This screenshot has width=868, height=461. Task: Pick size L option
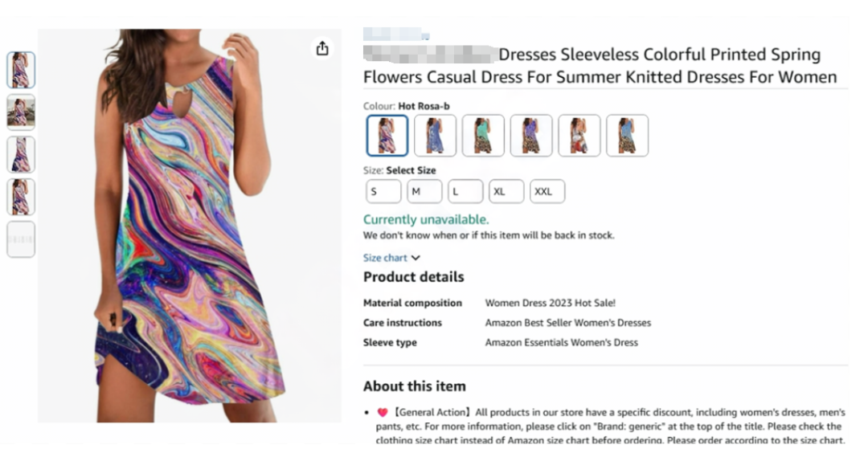click(465, 191)
